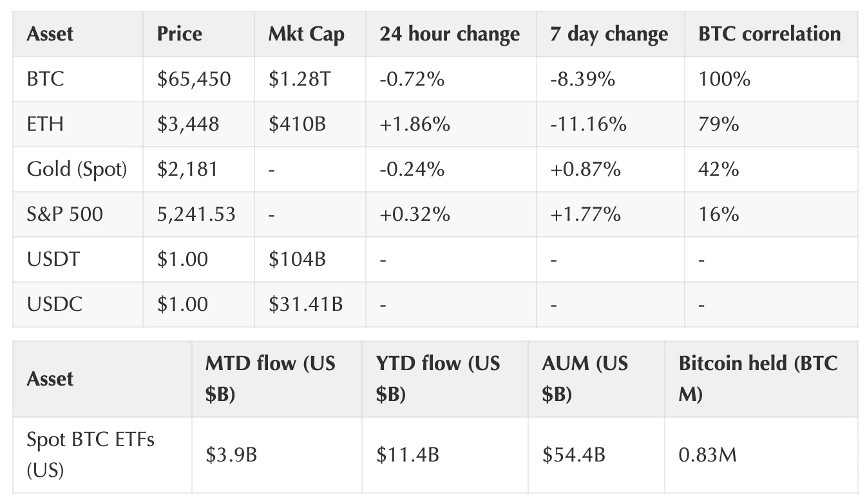This screenshot has height=504, width=867.
Task: Click the "YTD flow (US $B)" header
Action: tap(438, 378)
